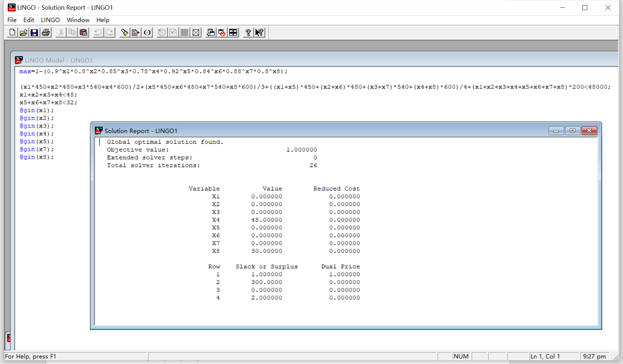
Task: Maximize the Solution Report child window
Action: click(573, 131)
